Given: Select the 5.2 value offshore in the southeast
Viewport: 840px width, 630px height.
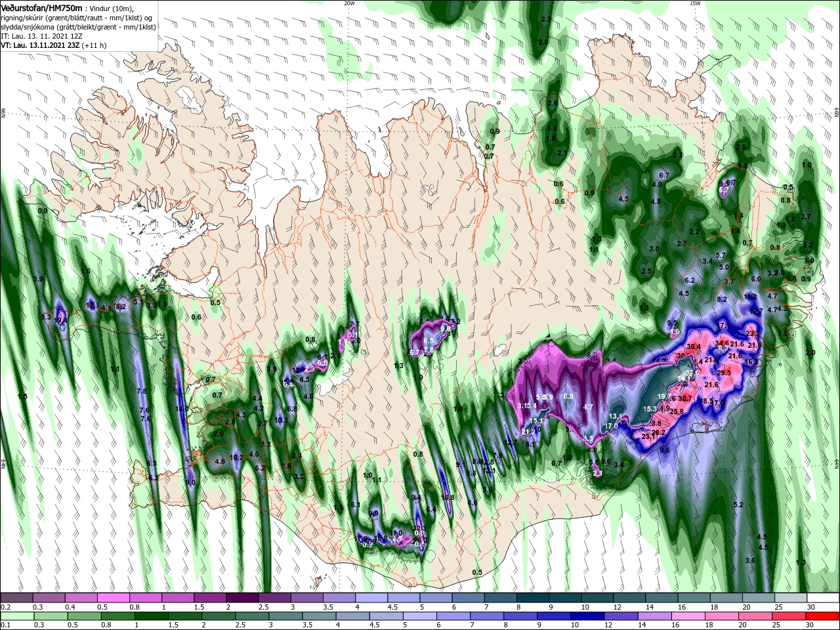Looking at the screenshot, I should coord(738,505).
